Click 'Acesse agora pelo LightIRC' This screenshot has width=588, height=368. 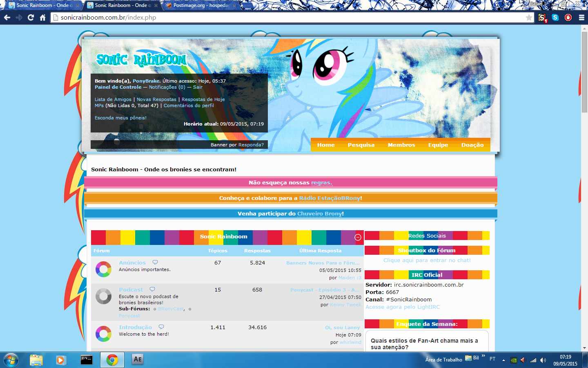(x=403, y=307)
